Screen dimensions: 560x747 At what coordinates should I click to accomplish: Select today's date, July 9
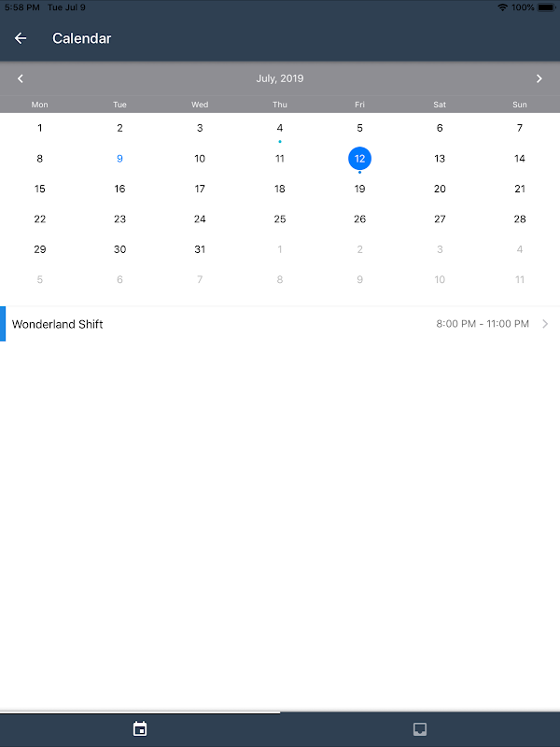tap(119, 159)
